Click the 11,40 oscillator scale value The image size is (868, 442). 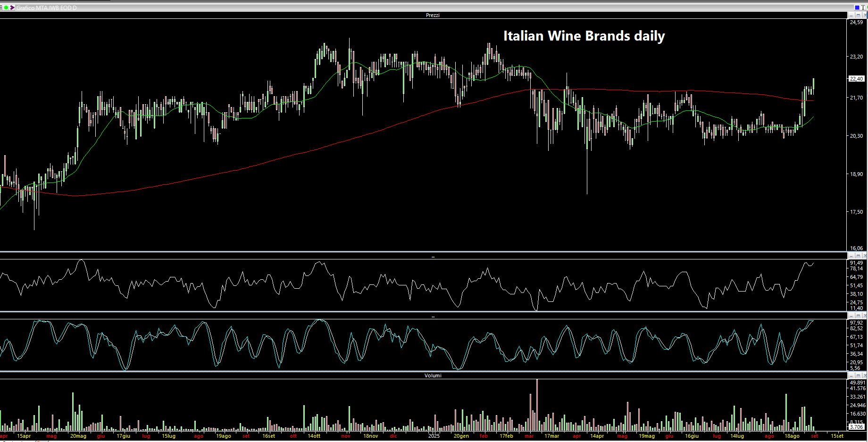tap(856, 308)
